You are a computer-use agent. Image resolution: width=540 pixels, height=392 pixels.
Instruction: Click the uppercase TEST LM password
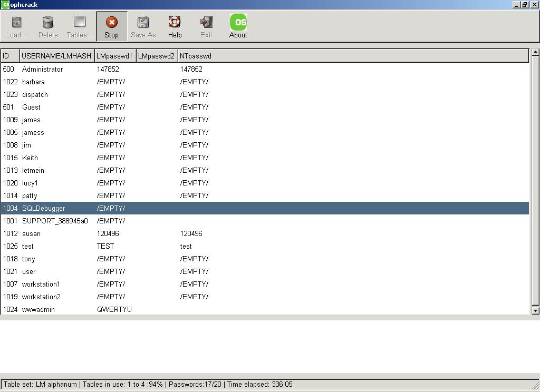click(105, 247)
